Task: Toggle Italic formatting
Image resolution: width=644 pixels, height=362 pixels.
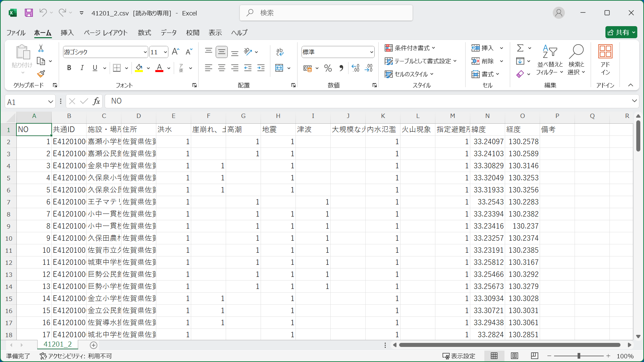Action: coord(82,68)
